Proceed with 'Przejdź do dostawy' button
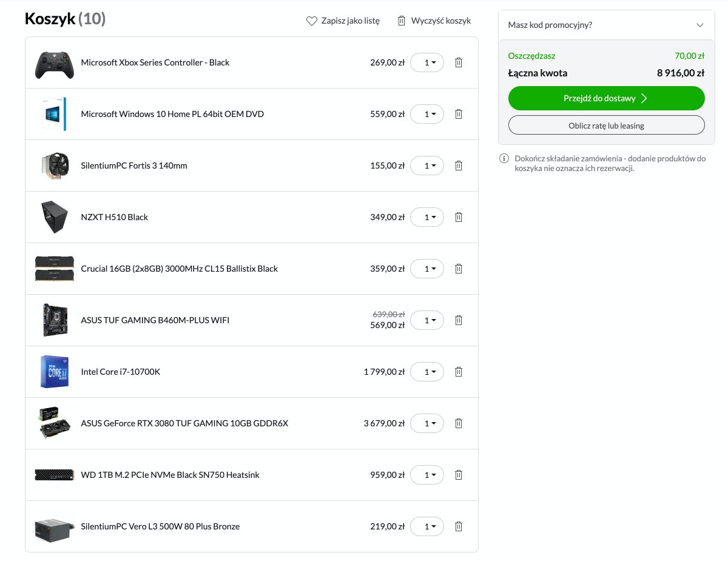 [606, 98]
